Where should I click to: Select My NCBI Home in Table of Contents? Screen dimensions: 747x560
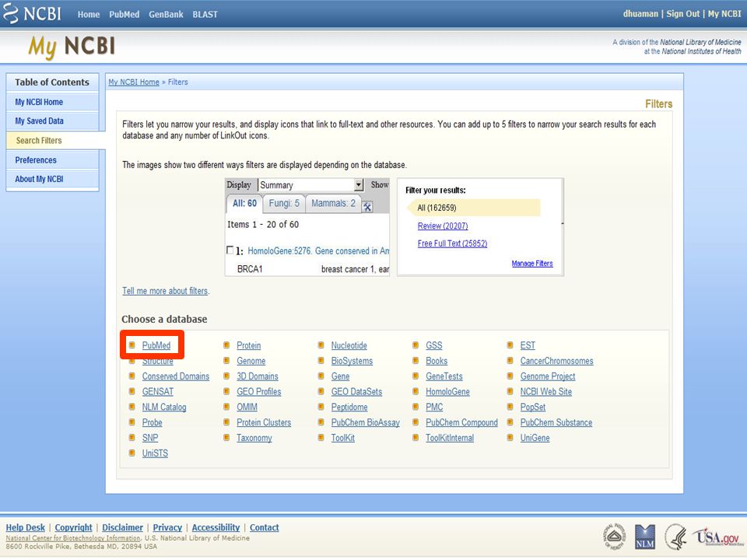coord(52,102)
